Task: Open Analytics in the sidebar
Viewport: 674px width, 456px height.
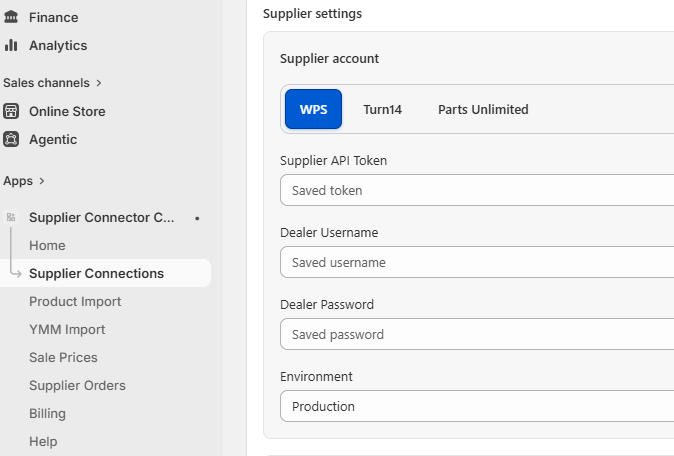Action: click(x=58, y=46)
